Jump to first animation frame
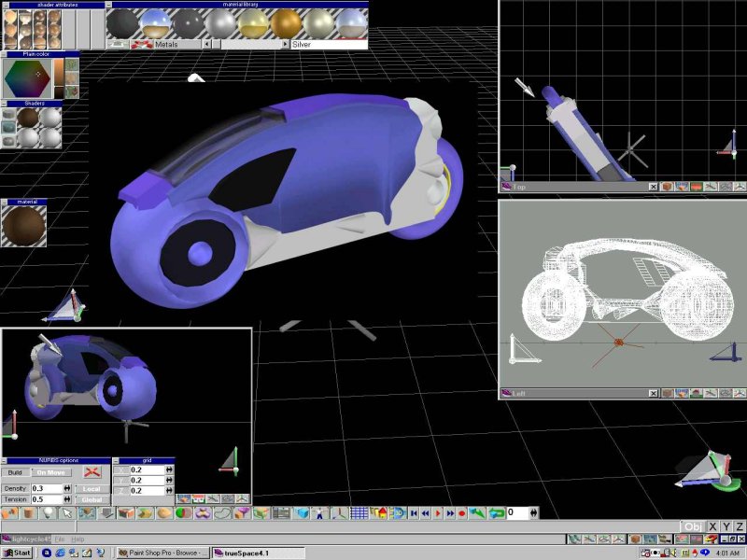The width and height of the screenshot is (747, 560). [x=414, y=512]
